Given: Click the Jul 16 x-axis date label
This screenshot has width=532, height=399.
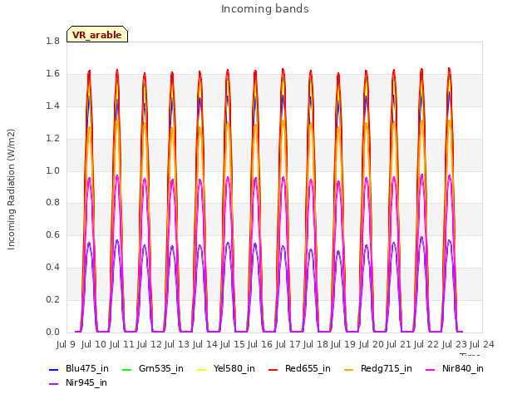Looking at the screenshot, I should pyautogui.click(x=260, y=344).
